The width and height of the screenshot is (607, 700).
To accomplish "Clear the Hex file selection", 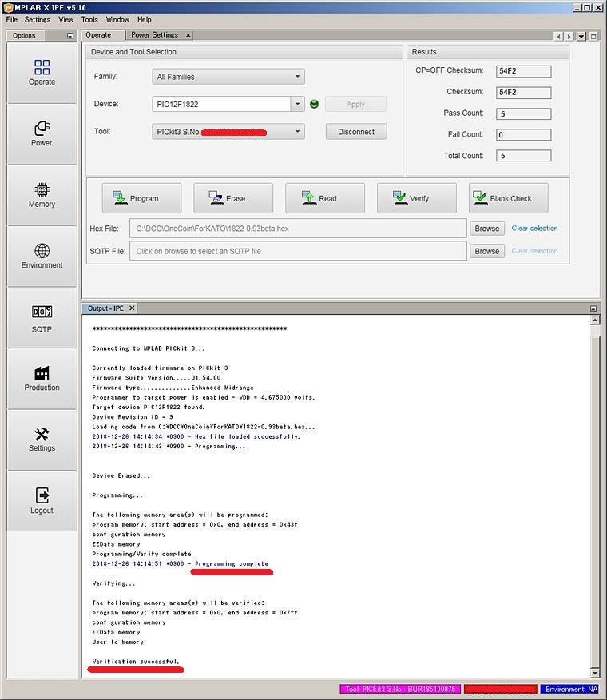I will coord(534,228).
